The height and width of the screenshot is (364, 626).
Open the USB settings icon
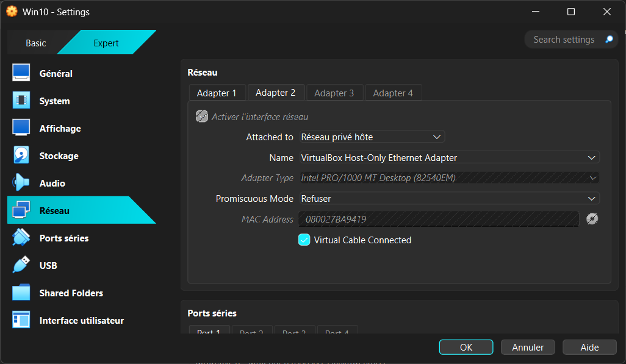[x=21, y=265]
